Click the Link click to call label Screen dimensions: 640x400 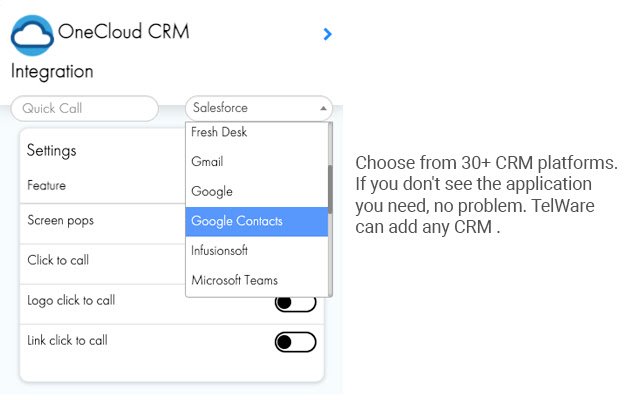click(67, 340)
